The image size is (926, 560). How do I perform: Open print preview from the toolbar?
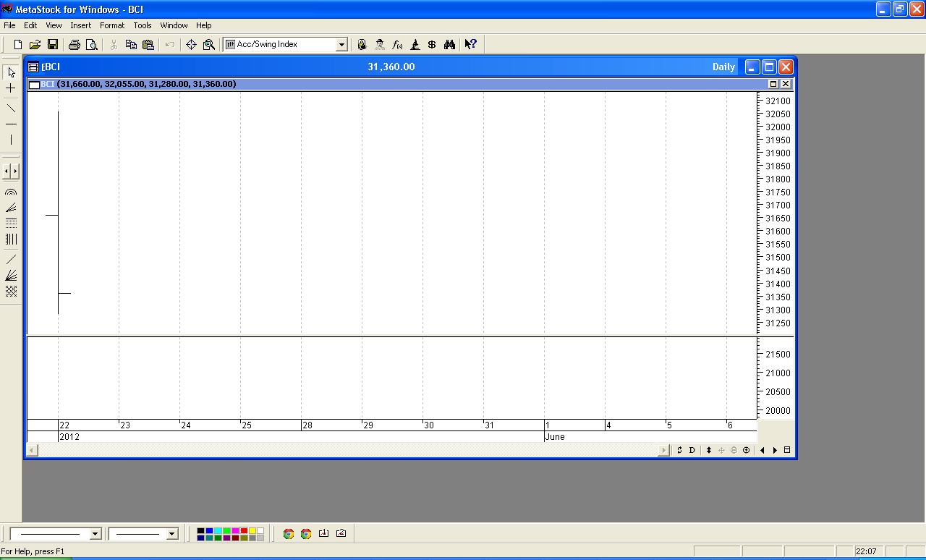(x=91, y=45)
